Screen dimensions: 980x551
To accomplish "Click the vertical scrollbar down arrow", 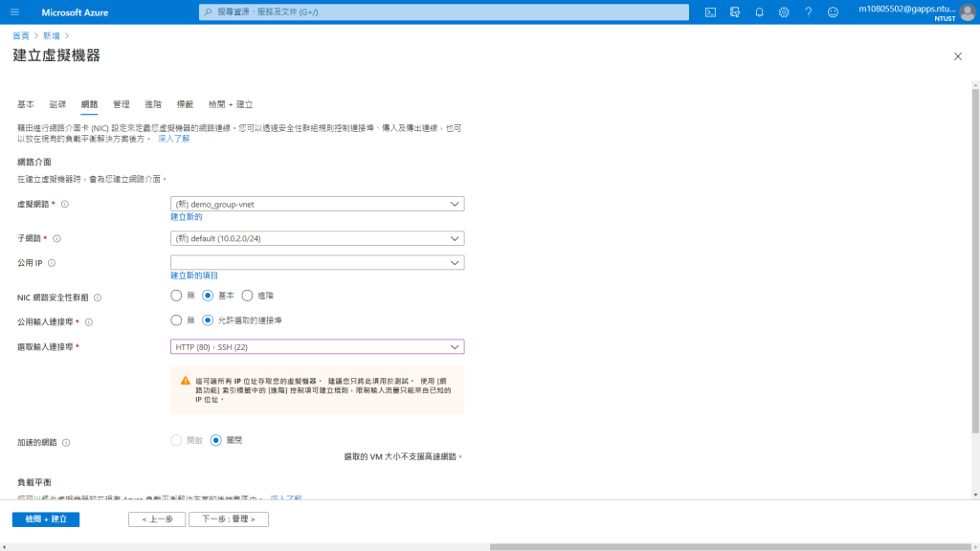I will pos(975,495).
